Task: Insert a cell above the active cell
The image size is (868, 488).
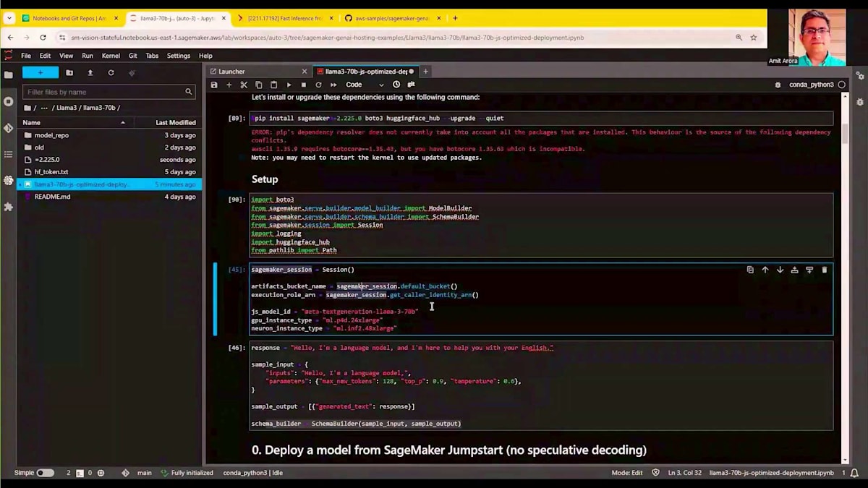Action: pyautogui.click(x=794, y=270)
